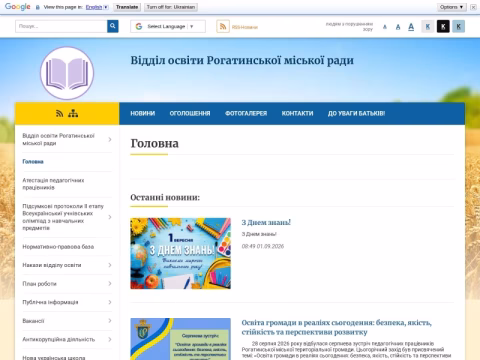480x360 pixels.
Task: Expand Підсумкові протоколи II етапу sidebar chevron
Action: (x=110, y=217)
